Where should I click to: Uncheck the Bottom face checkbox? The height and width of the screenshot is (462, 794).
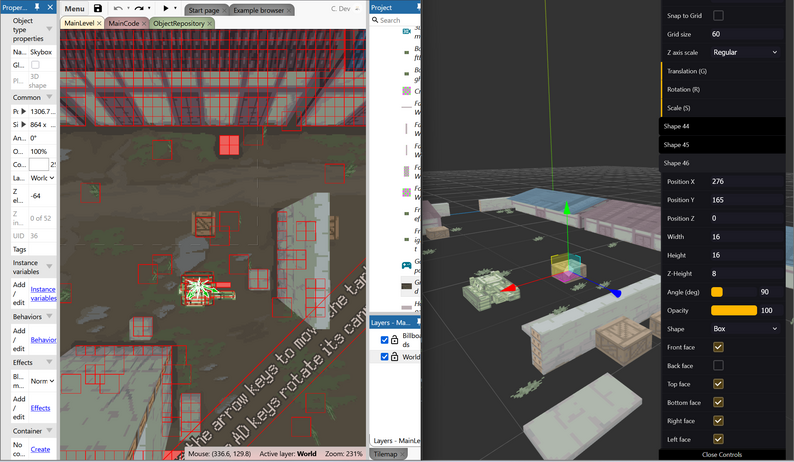tap(718, 402)
